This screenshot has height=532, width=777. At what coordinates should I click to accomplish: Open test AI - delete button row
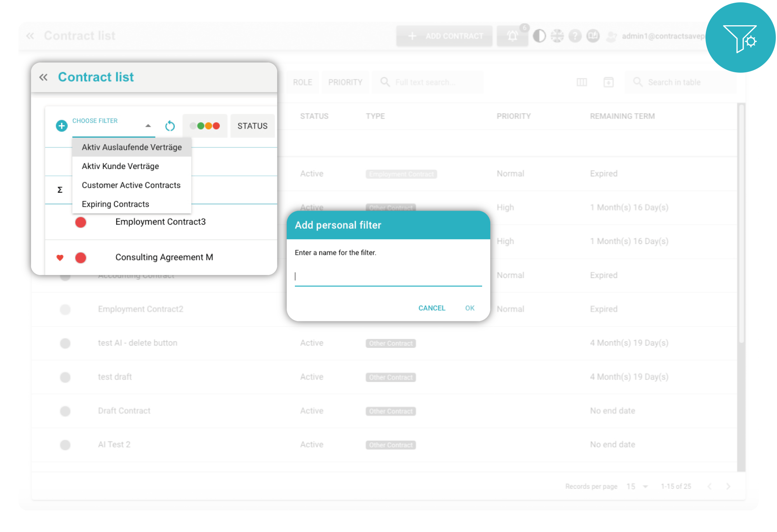pyautogui.click(x=138, y=343)
